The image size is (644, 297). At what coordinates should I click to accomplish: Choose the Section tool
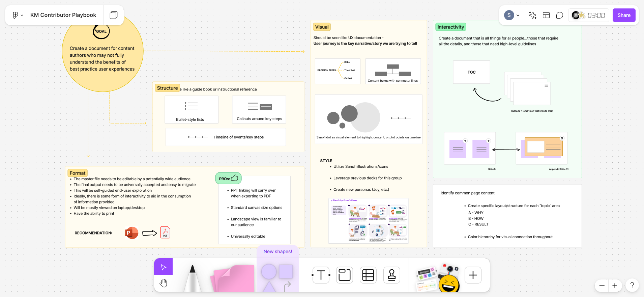tap(345, 275)
